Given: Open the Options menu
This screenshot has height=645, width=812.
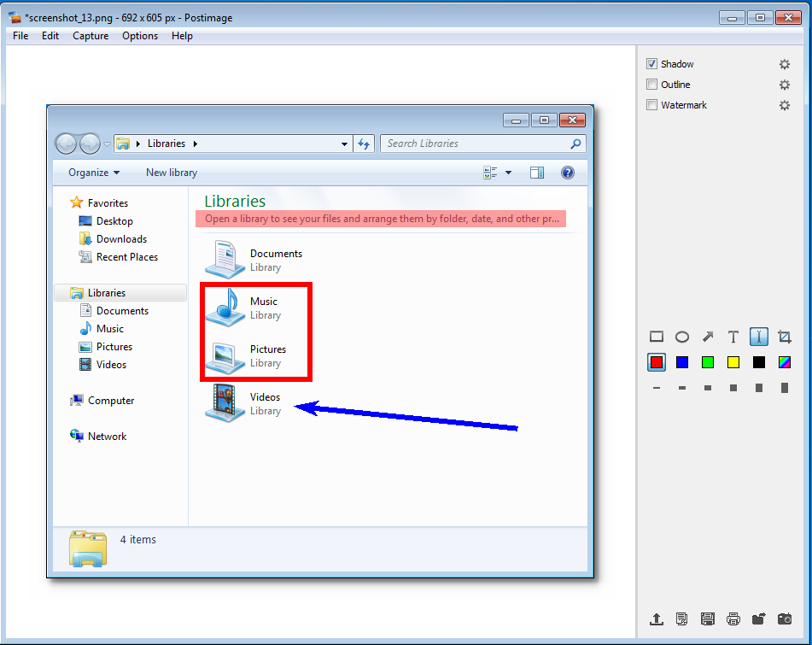Looking at the screenshot, I should click(139, 36).
